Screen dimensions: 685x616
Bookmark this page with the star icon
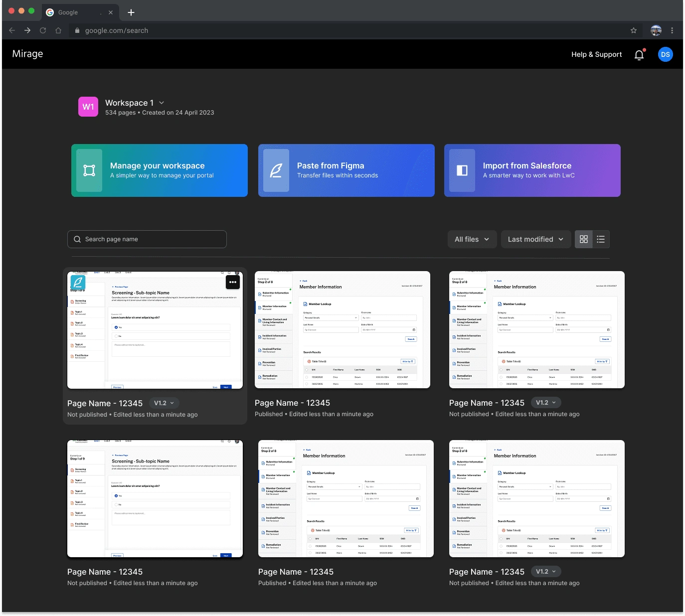click(x=634, y=30)
